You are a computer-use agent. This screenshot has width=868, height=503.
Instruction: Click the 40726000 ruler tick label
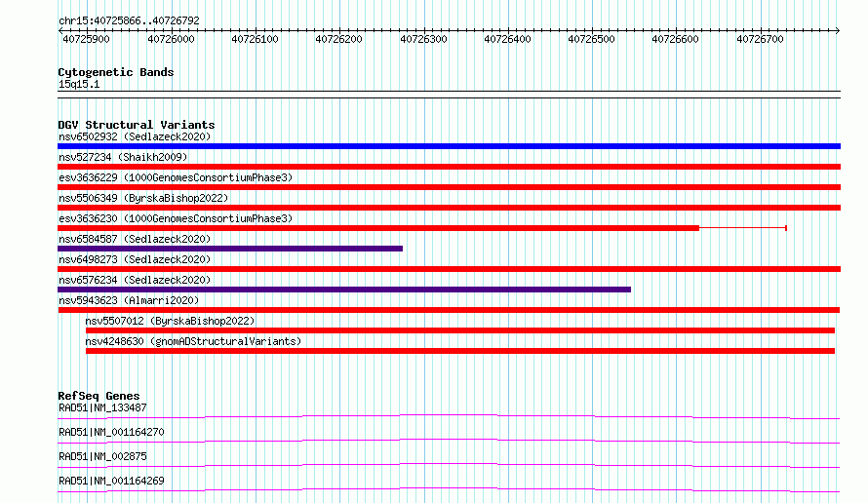171,39
